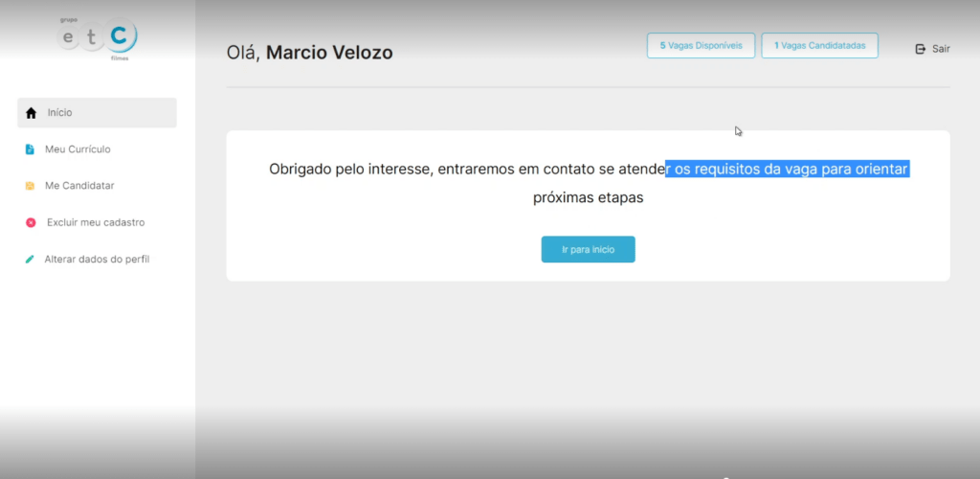Click the highlighted text in the message
The image size is (980, 479).
(787, 170)
